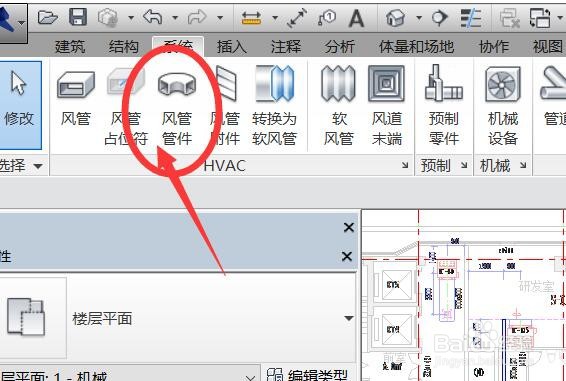Open the HVAC panel settings launcher arrow
566x381 pixels.
(405, 165)
